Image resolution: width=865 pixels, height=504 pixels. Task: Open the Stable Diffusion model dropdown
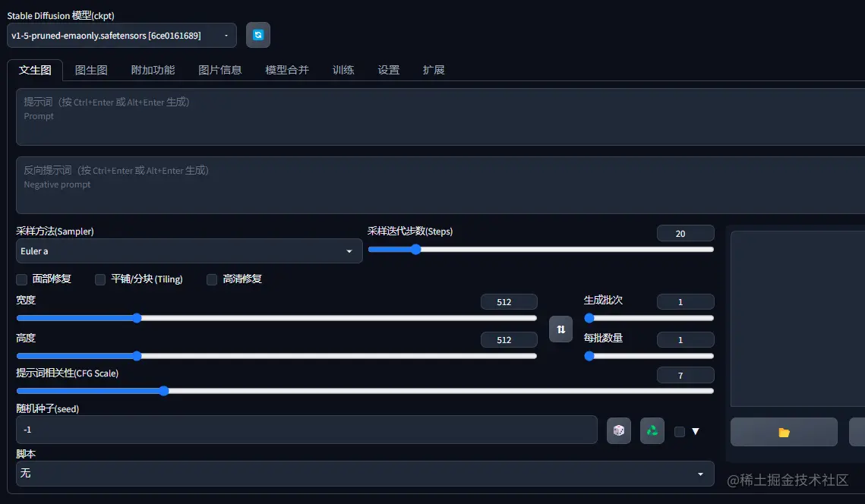122,35
